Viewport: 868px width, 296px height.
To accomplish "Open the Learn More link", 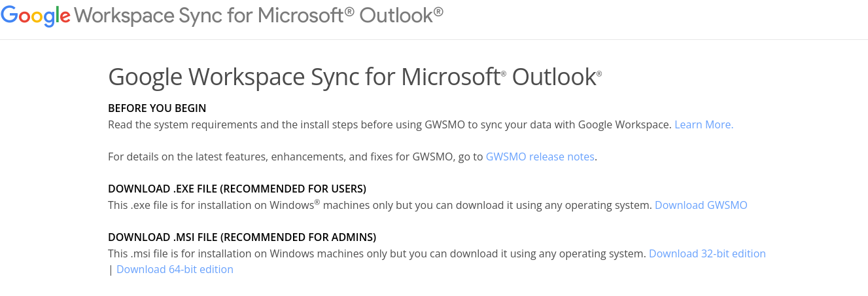I will (704, 124).
